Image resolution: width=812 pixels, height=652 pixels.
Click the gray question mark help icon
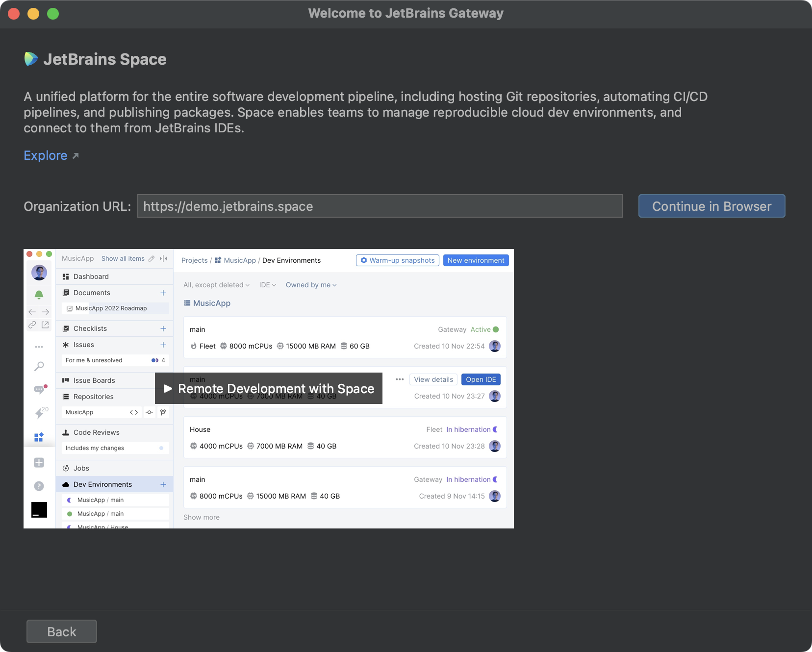(x=39, y=486)
